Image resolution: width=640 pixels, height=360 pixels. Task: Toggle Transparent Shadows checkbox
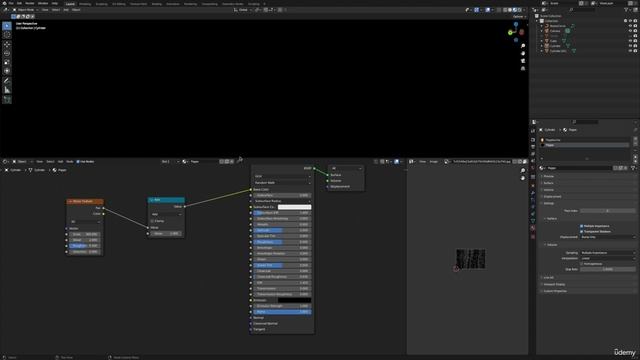click(582, 231)
